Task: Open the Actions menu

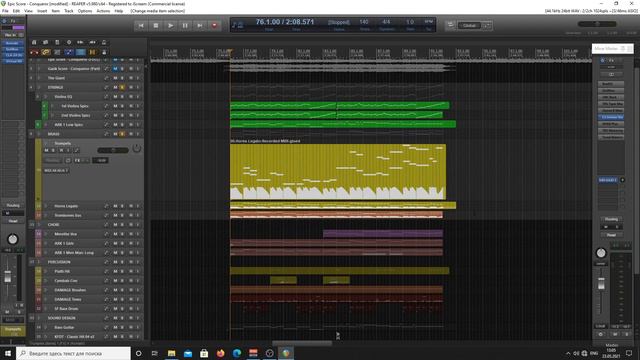Action: point(103,11)
